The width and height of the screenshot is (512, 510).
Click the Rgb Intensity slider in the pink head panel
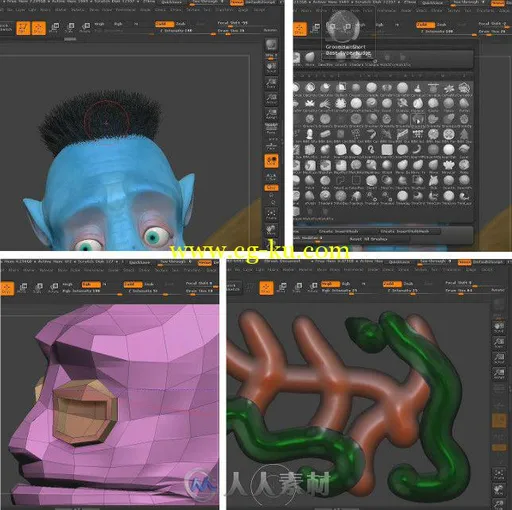92,291
